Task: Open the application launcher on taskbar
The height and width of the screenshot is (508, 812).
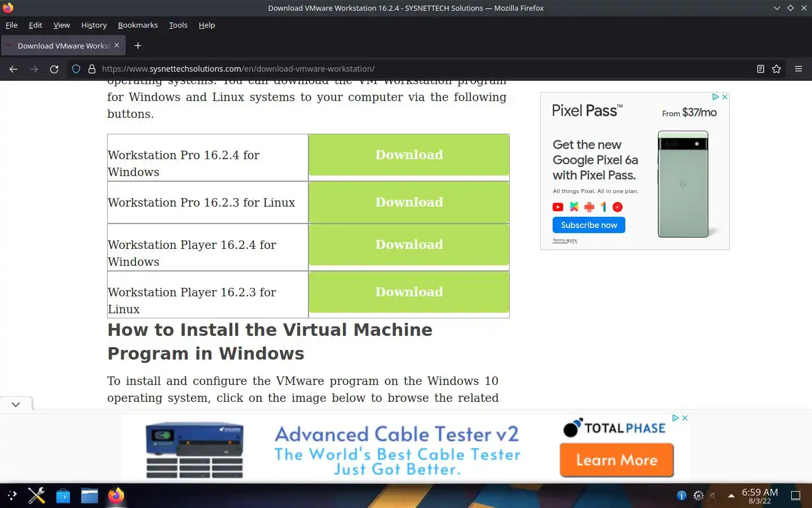Action: coord(12,496)
